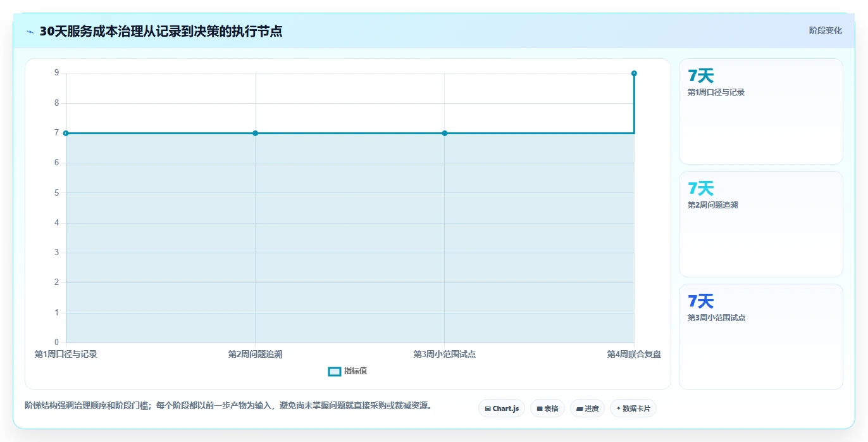Open the 第1周口径与记录 7天 card
The height and width of the screenshot is (442, 868).
760,111
